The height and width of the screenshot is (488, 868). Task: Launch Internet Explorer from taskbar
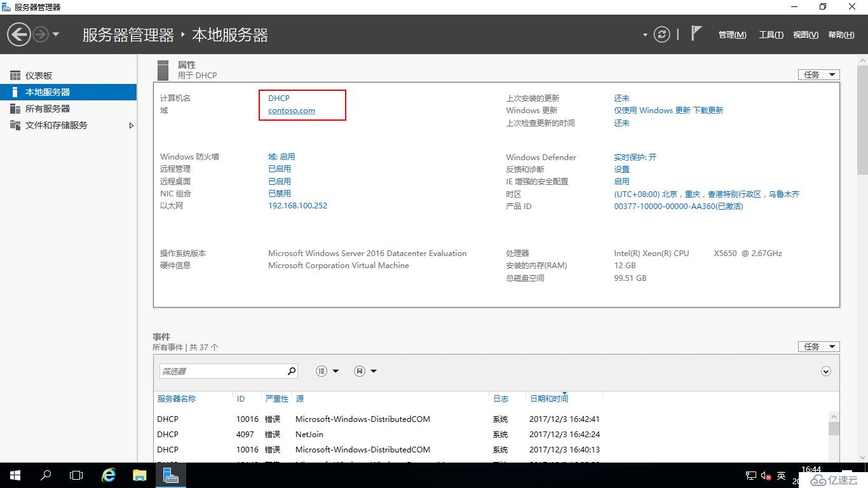pos(109,475)
